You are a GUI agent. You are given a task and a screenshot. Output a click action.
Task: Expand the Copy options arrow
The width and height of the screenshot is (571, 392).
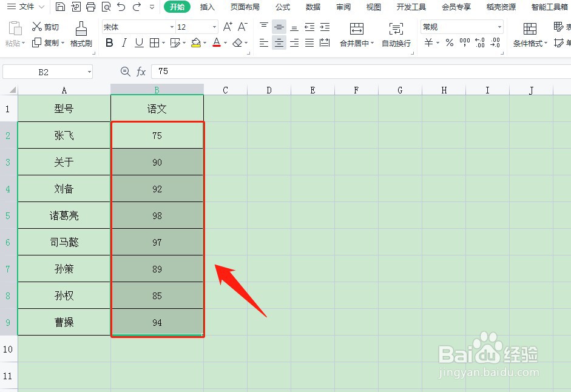pos(63,43)
